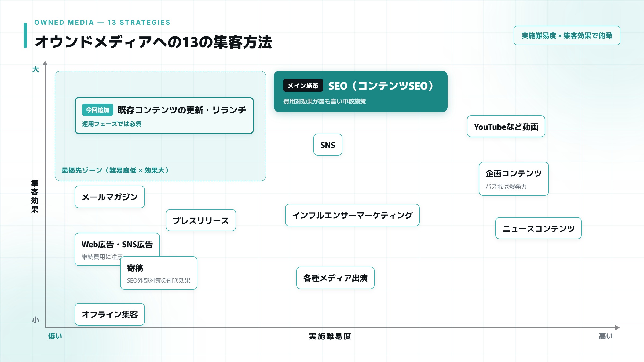Select the 運用フェーズでは必須 note
This screenshot has width=644, height=362.
[x=112, y=124]
